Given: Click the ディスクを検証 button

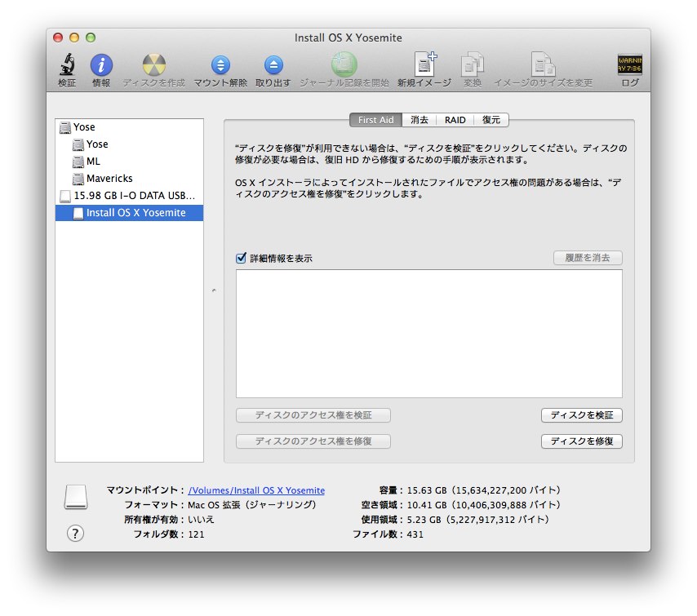Looking at the screenshot, I should pyautogui.click(x=581, y=415).
